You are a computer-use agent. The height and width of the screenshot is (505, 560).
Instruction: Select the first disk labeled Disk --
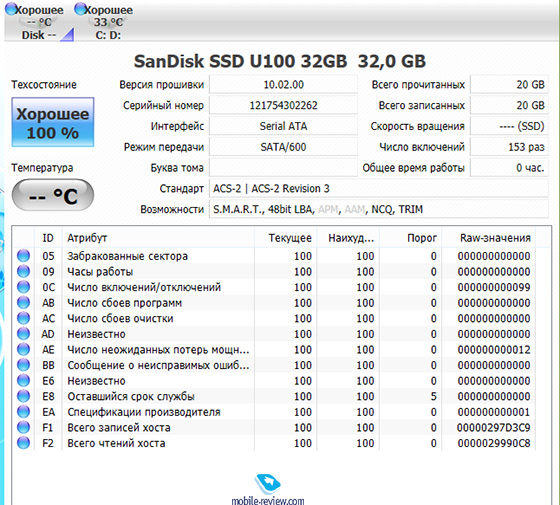click(39, 22)
